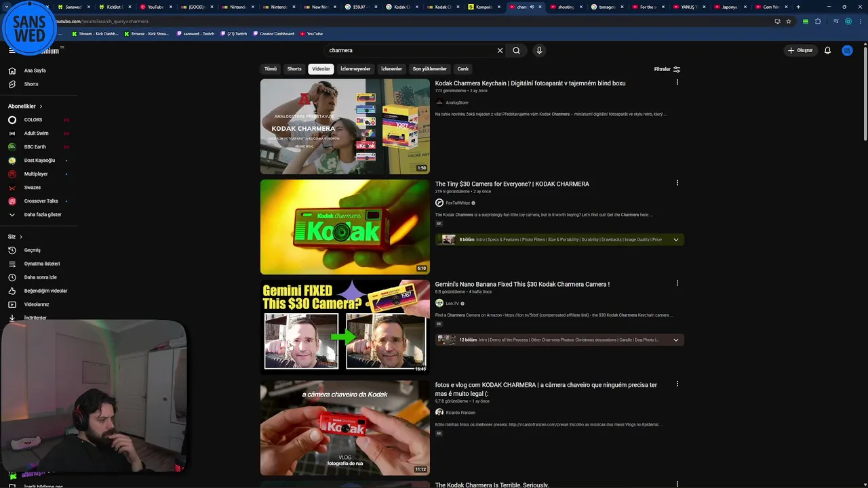Image resolution: width=868 pixels, height=488 pixels.
Task: Select the İzlenmeyenler filter chip
Action: [355, 69]
